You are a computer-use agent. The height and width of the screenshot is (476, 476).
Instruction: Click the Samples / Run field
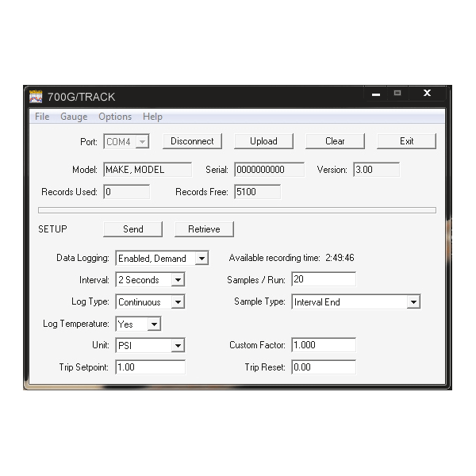click(x=324, y=279)
